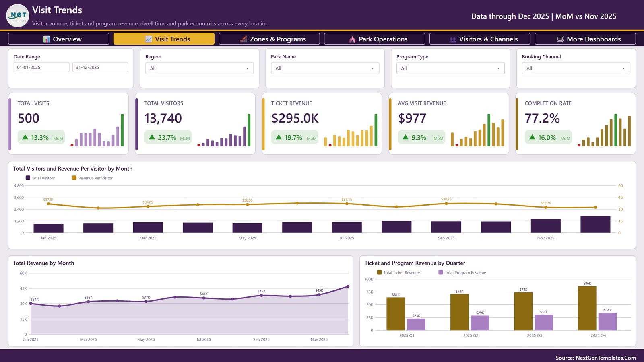The width and height of the screenshot is (644, 362).
Task: Click the 9.3% MoM badge
Action: coord(421,137)
